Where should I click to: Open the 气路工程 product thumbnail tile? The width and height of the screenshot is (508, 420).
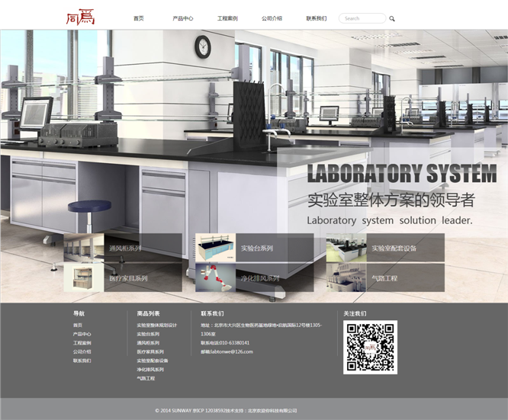385,278
